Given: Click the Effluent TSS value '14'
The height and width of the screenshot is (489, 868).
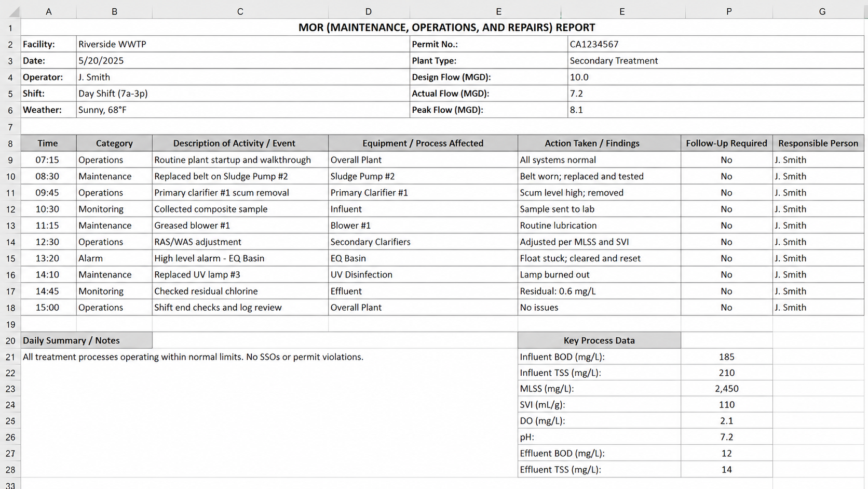Looking at the screenshot, I should (726, 469).
